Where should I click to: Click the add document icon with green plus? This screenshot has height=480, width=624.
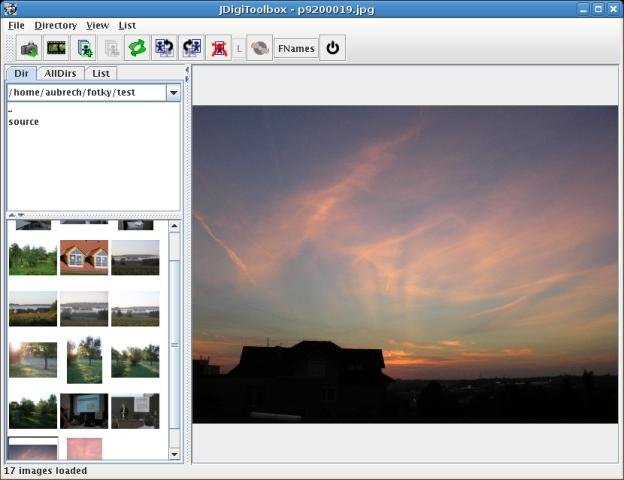pos(84,48)
